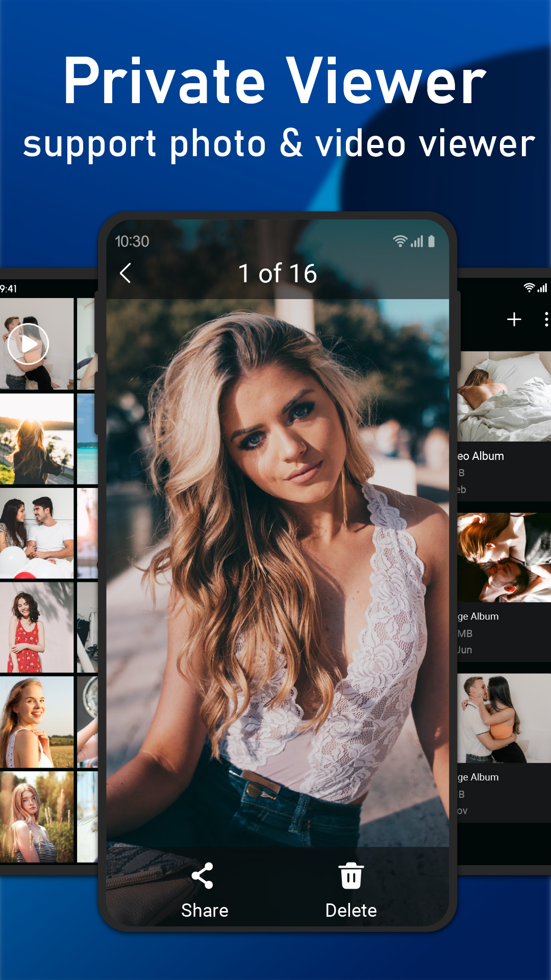Open the thumbnail of the couple in white shirts
This screenshot has width=551, height=980.
[37, 533]
